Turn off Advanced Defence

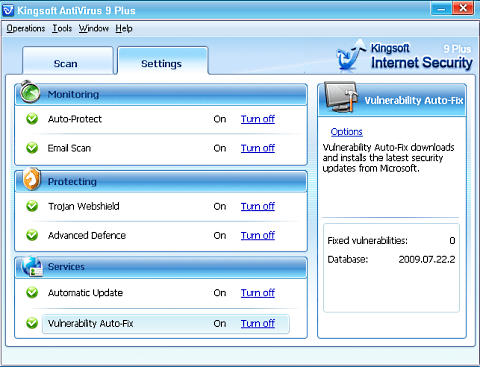(258, 235)
